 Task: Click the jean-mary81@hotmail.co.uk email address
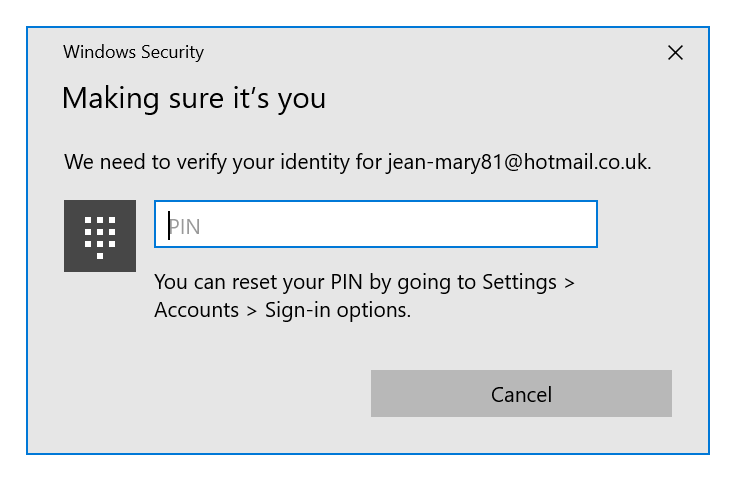[x=517, y=162]
